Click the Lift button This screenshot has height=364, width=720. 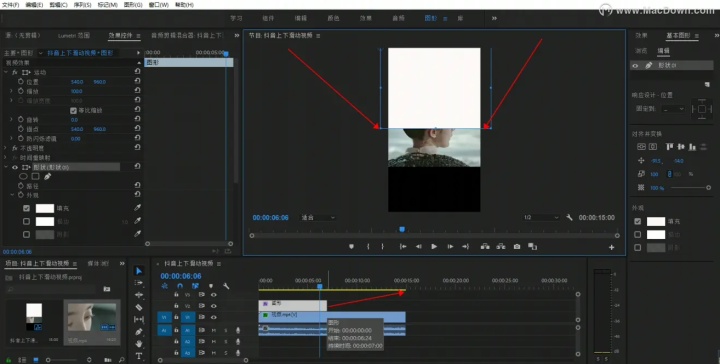tap(485, 246)
